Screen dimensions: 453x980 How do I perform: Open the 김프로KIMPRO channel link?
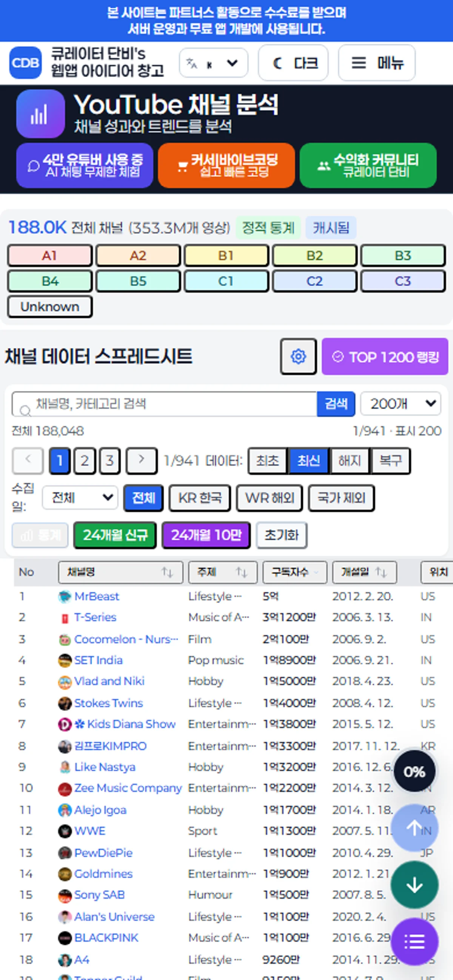[110, 746]
